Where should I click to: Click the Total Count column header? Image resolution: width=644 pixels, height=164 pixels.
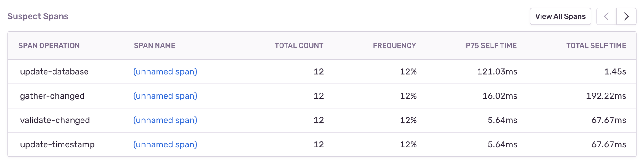coord(299,46)
